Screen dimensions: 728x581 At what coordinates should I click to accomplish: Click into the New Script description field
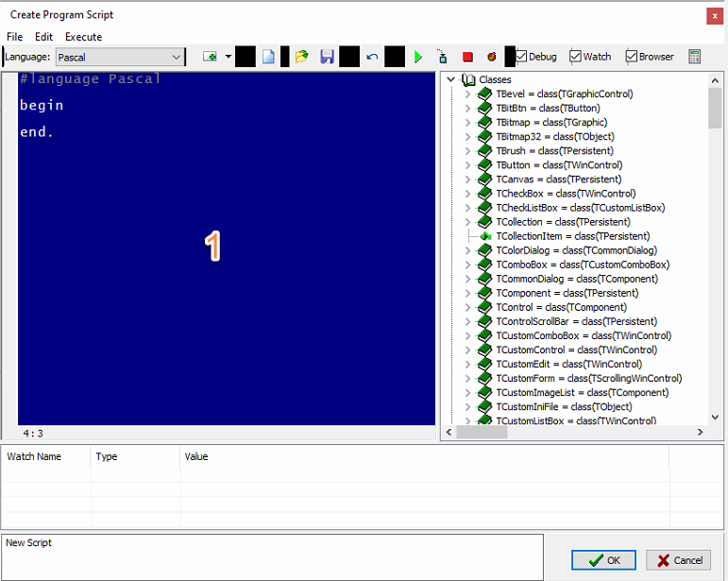[272, 556]
